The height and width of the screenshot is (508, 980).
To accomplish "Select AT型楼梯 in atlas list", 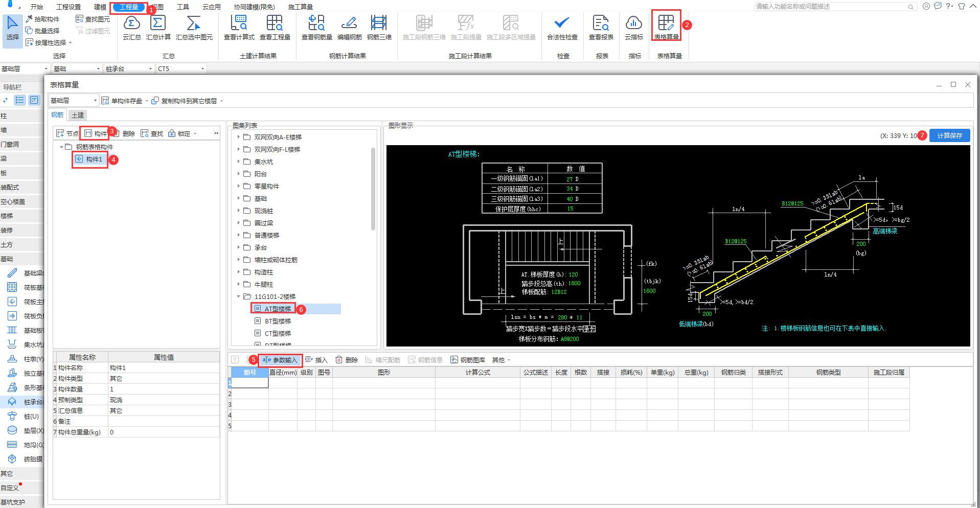I will coord(278,309).
